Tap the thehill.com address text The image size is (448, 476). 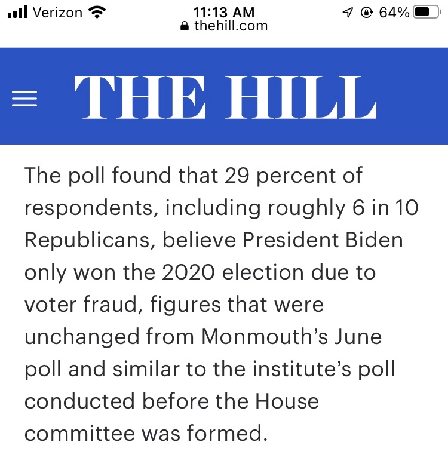click(231, 26)
